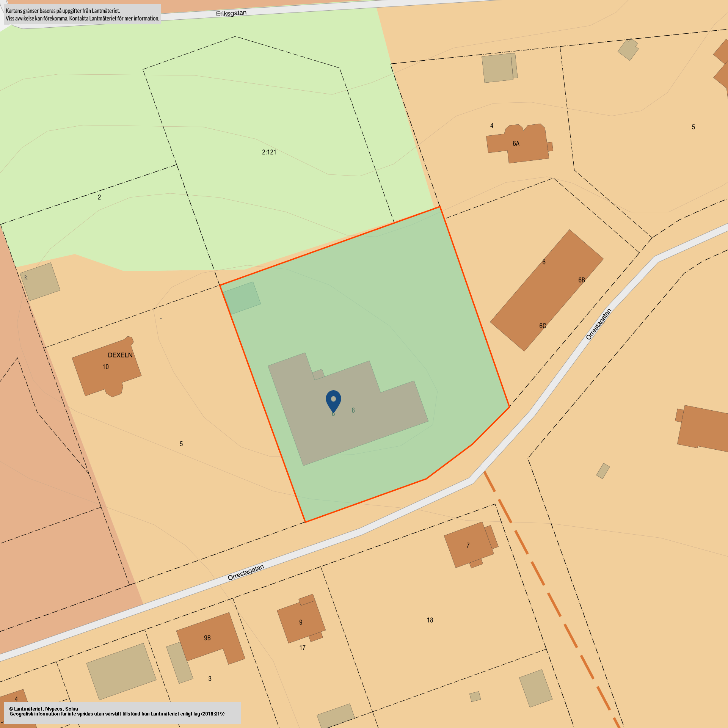The width and height of the screenshot is (728, 728).
Task: Click the map boundary disclaimer box
Action: tap(82, 14)
